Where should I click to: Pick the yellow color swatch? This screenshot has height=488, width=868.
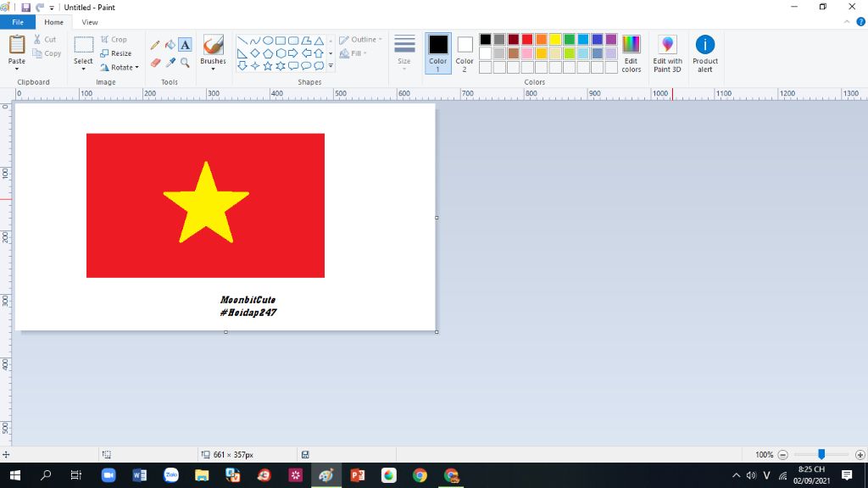click(555, 39)
